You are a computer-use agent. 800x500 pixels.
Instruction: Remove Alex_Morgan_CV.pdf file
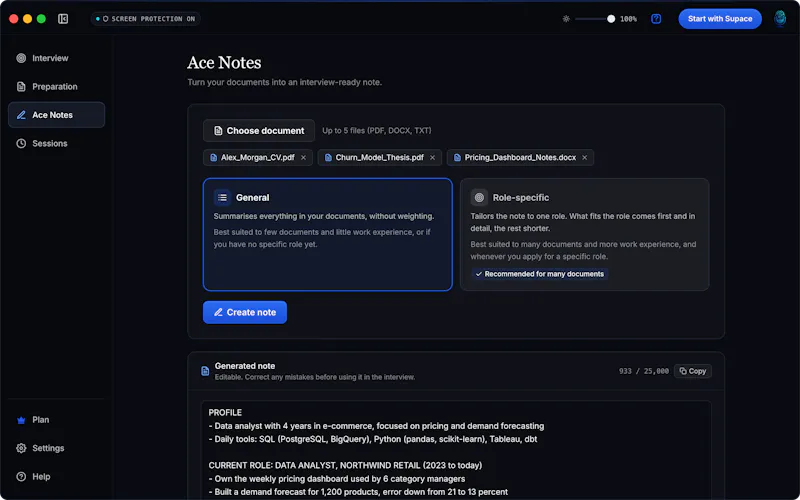[304, 158]
